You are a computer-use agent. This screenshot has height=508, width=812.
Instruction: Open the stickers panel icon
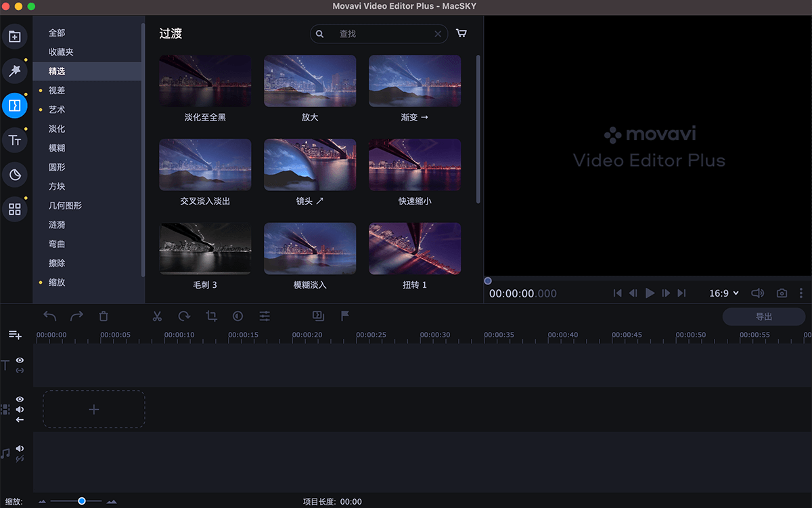[x=15, y=175]
